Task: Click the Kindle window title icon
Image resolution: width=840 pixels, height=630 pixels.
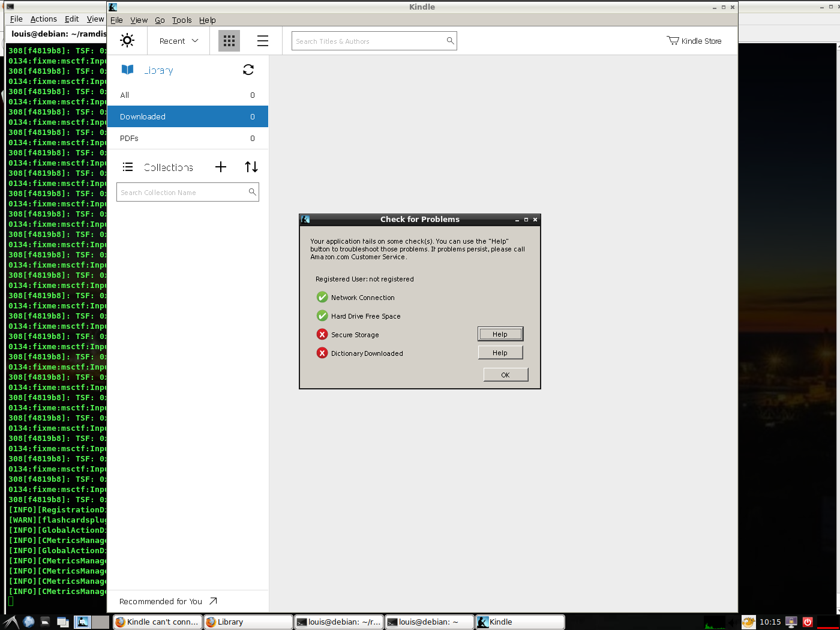Action: coord(113,7)
